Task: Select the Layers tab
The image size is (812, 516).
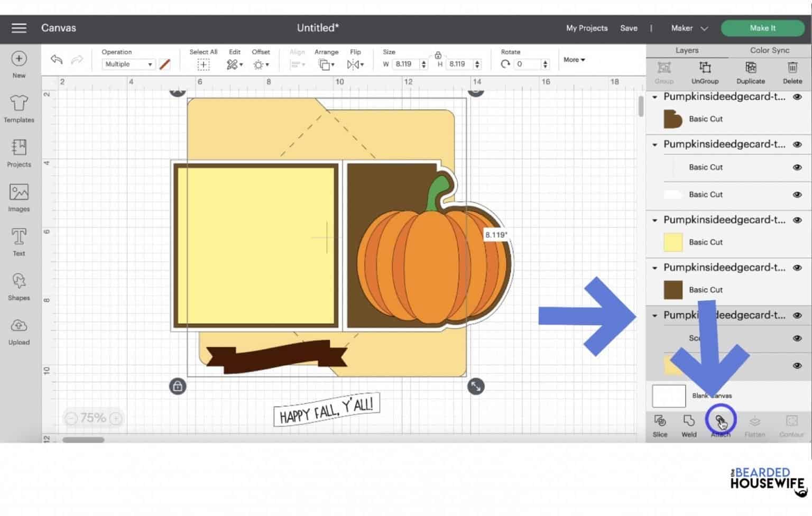Action: (x=687, y=50)
